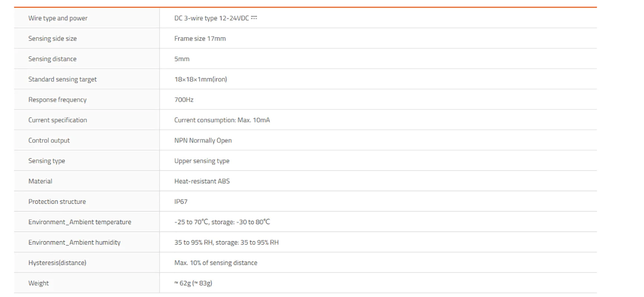Viewport: 644px width, 297px height.
Task: Select the "35 to 95% RH" humidity value
Action: (193, 243)
